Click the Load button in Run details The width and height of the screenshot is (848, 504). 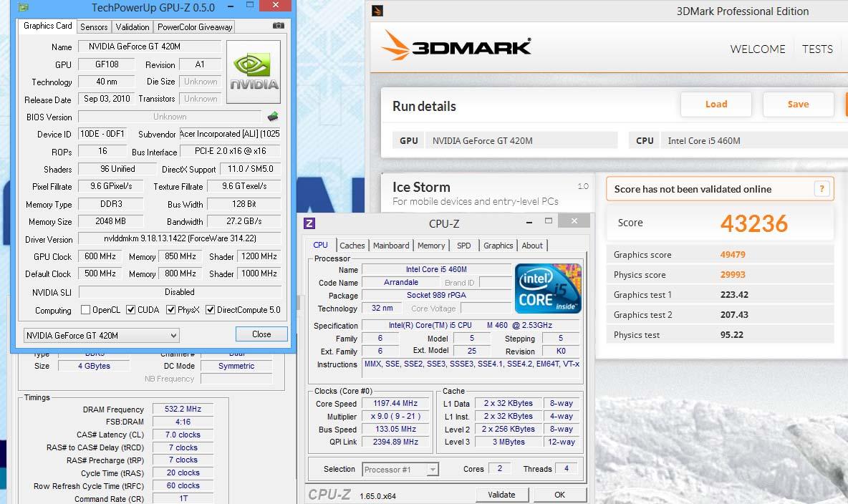716,105
